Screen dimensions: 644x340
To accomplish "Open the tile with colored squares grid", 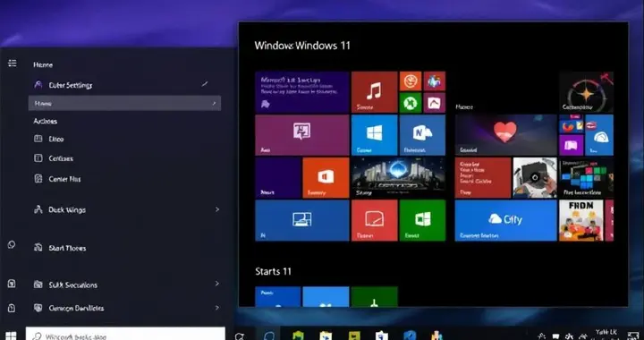I will point(586,178).
